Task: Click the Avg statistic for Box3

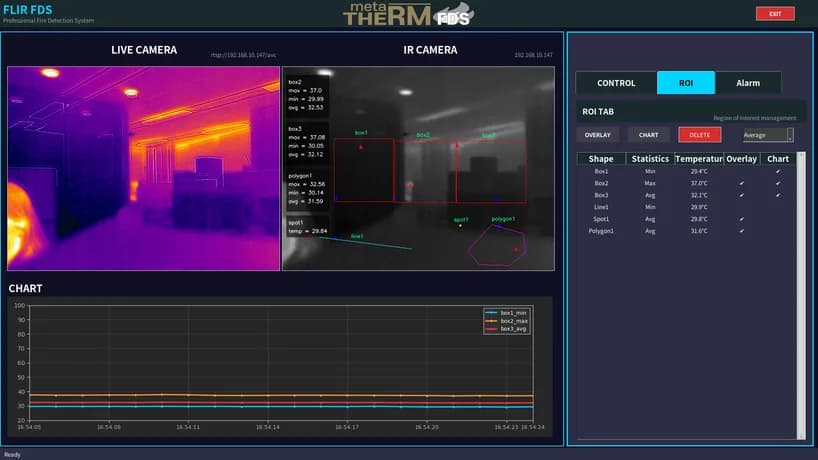Action: [x=650, y=195]
